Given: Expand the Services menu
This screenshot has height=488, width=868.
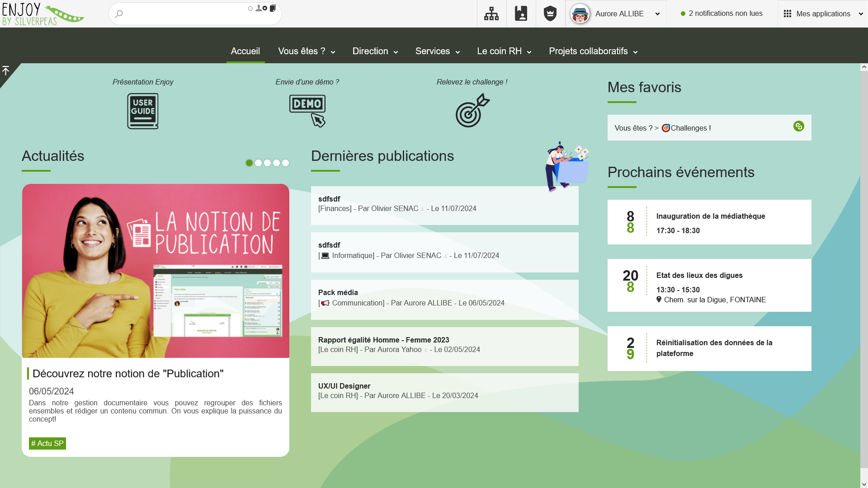Looking at the screenshot, I should coord(437,52).
